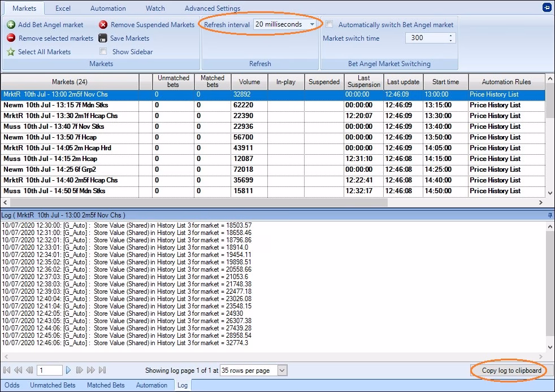Increase the Market switch time value

450,36
